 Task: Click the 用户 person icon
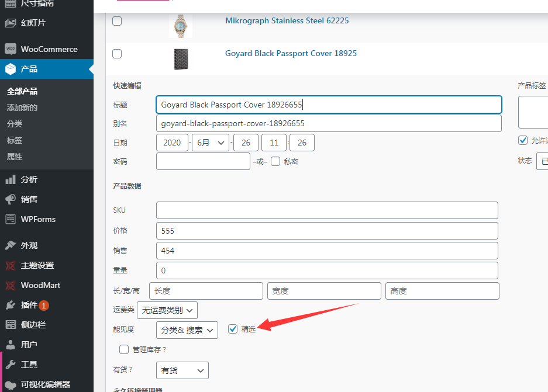(x=11, y=345)
